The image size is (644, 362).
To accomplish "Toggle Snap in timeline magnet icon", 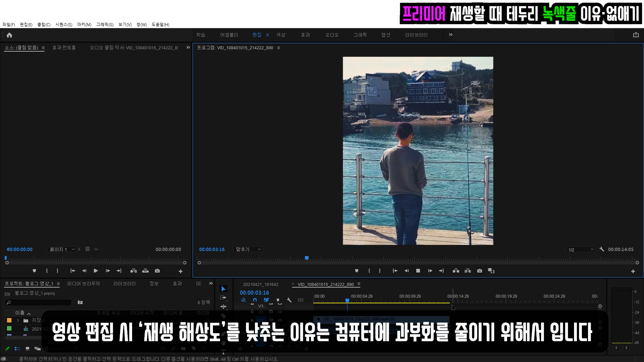I will pos(255,300).
